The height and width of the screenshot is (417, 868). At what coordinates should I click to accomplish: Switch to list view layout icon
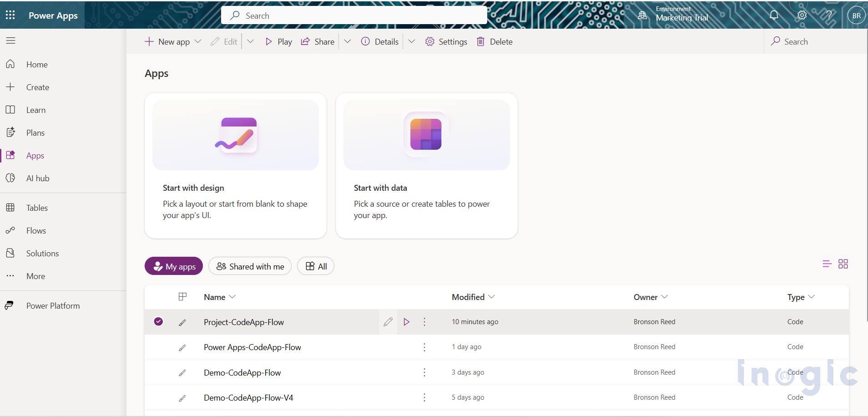[x=827, y=264]
